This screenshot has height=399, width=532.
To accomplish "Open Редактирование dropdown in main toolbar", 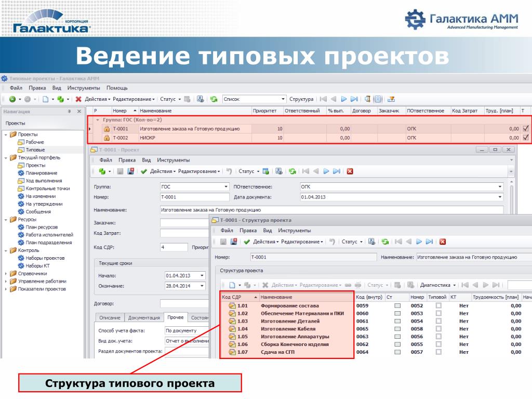I will click(x=134, y=99).
